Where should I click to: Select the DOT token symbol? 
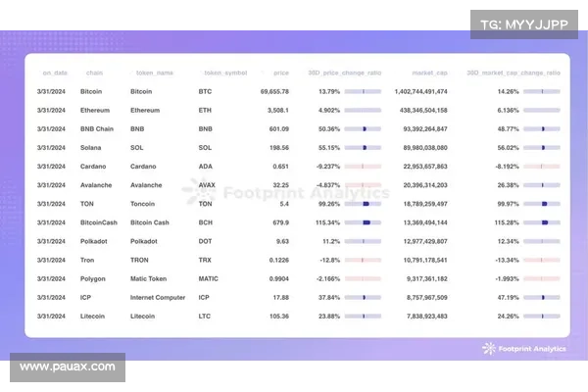(205, 241)
